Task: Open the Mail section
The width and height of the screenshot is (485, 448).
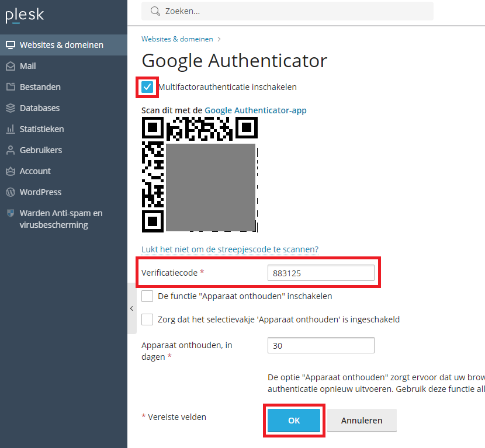Action: pos(64,66)
